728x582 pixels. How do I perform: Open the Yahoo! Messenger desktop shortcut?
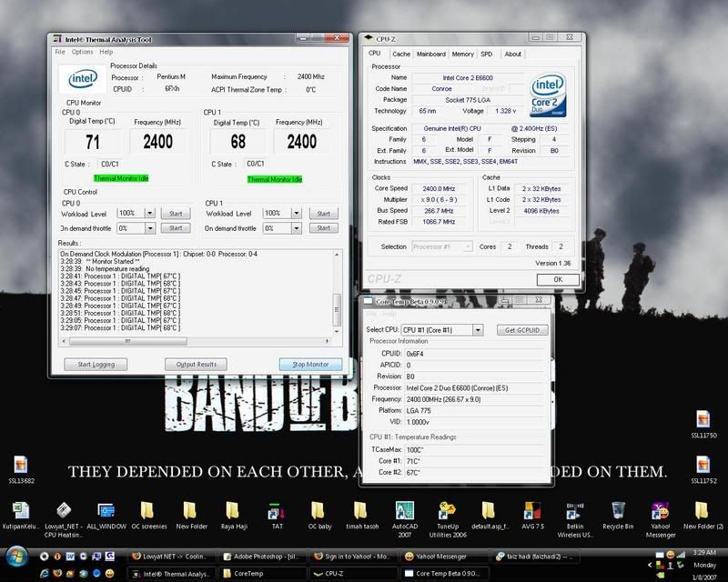[661, 510]
